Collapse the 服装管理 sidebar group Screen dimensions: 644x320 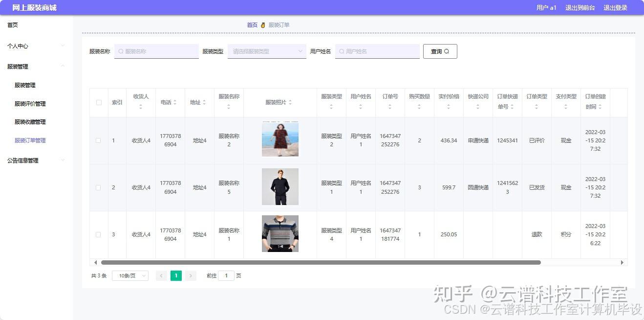click(x=36, y=67)
